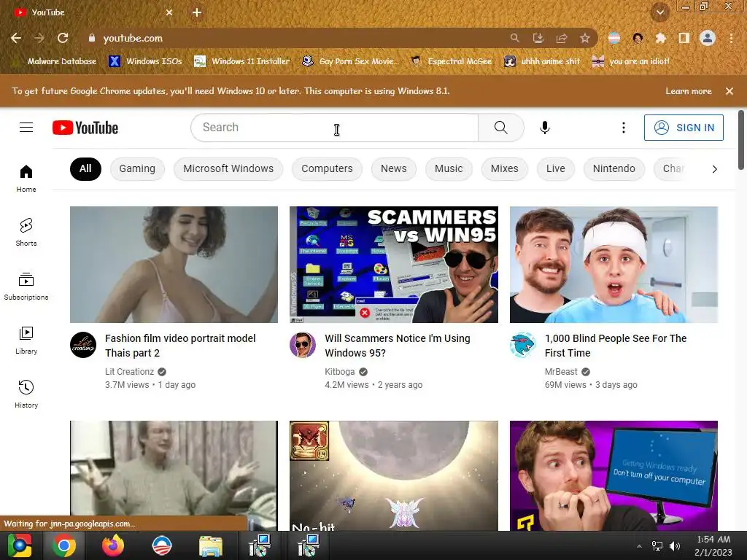The height and width of the screenshot is (560, 747).
Task: Open Windows ISOs bookmark
Action: pos(145,61)
